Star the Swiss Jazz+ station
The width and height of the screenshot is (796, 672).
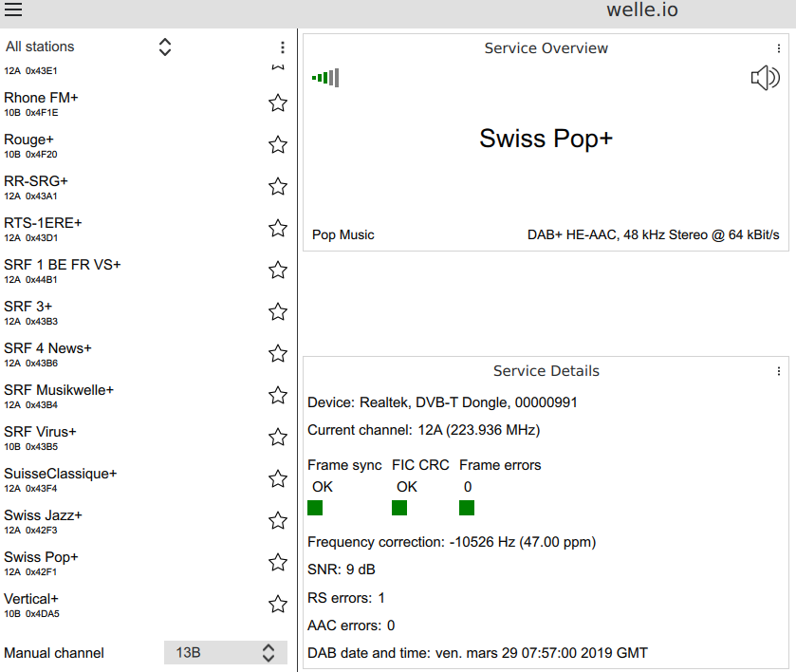278,521
